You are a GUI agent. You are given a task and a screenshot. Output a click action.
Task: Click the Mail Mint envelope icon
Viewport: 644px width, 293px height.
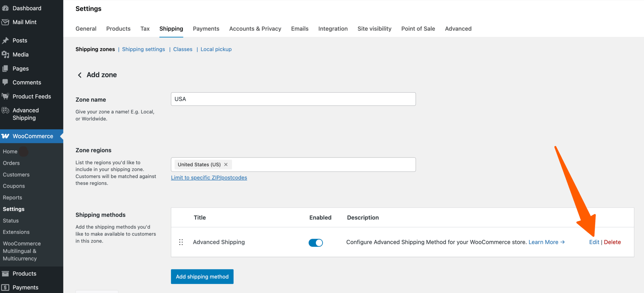5,22
